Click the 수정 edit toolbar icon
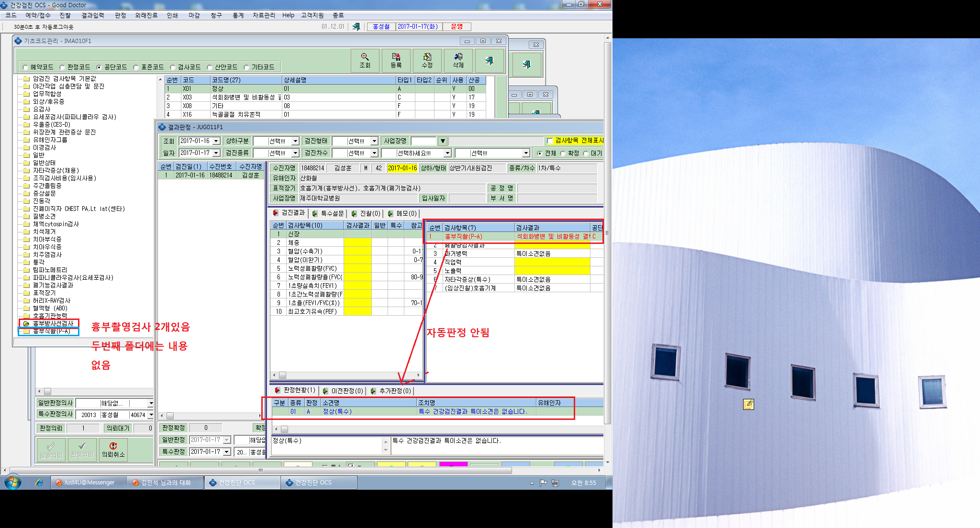 (427, 61)
